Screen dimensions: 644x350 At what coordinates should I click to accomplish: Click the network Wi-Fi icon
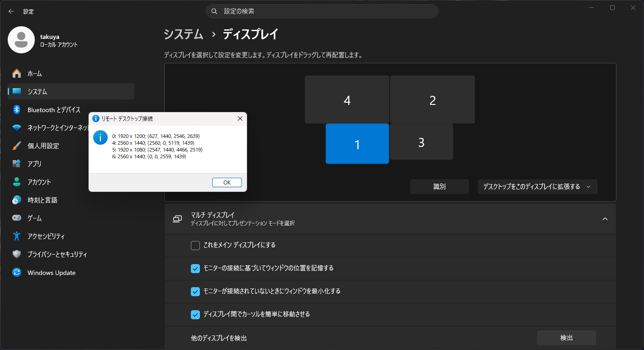pos(17,128)
